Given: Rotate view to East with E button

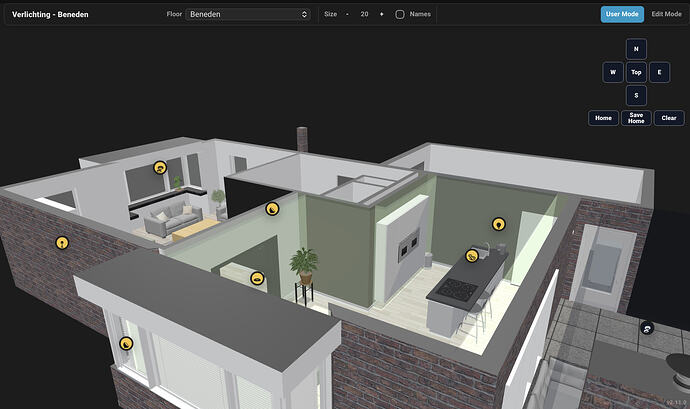Looking at the screenshot, I should pyautogui.click(x=659, y=72).
